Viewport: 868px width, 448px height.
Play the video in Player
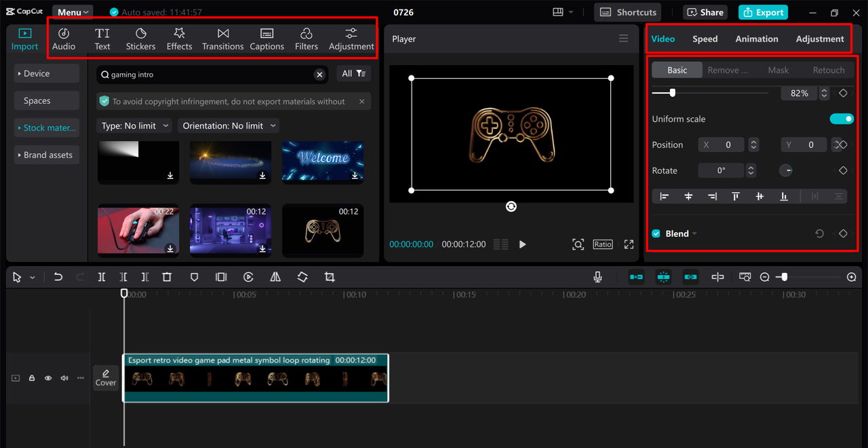[x=522, y=244]
